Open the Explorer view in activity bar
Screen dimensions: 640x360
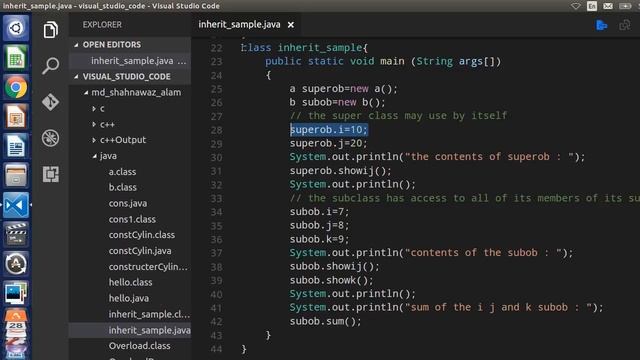pyautogui.click(x=51, y=30)
